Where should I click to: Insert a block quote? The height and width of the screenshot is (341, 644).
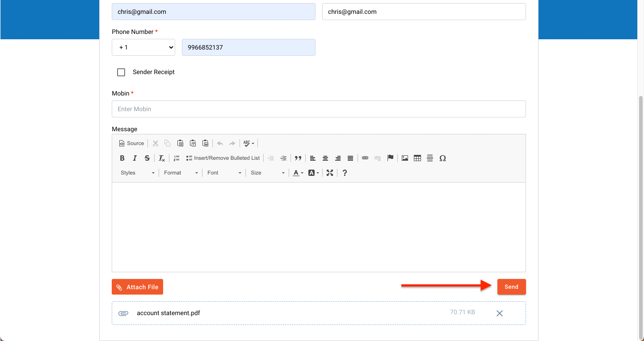pyautogui.click(x=298, y=158)
